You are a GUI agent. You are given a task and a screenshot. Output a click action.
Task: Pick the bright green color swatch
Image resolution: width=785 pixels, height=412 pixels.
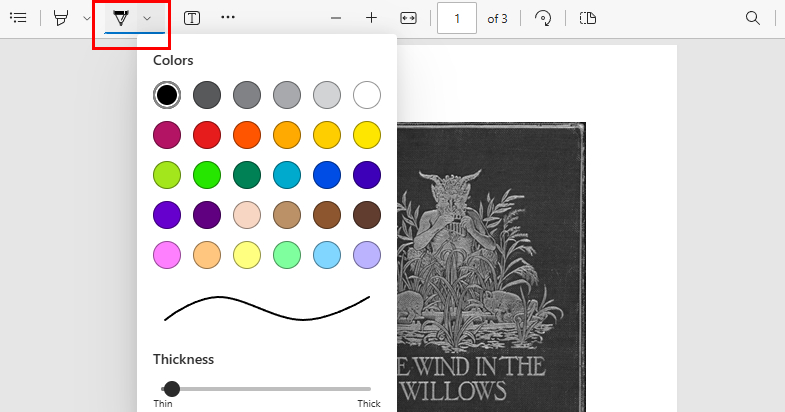coord(207,175)
